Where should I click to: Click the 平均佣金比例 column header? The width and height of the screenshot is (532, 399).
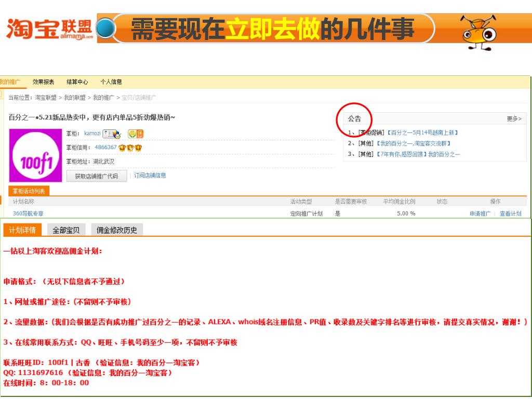pos(400,202)
